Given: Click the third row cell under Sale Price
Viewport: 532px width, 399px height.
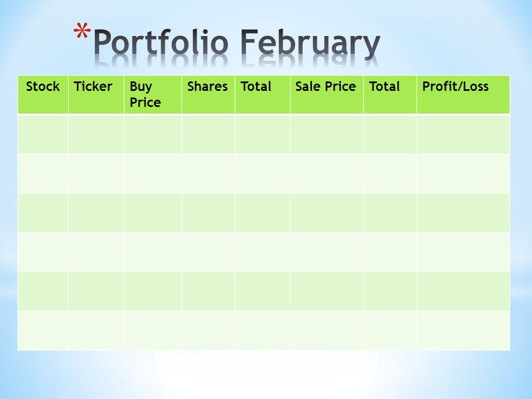Looking at the screenshot, I should 327,213.
